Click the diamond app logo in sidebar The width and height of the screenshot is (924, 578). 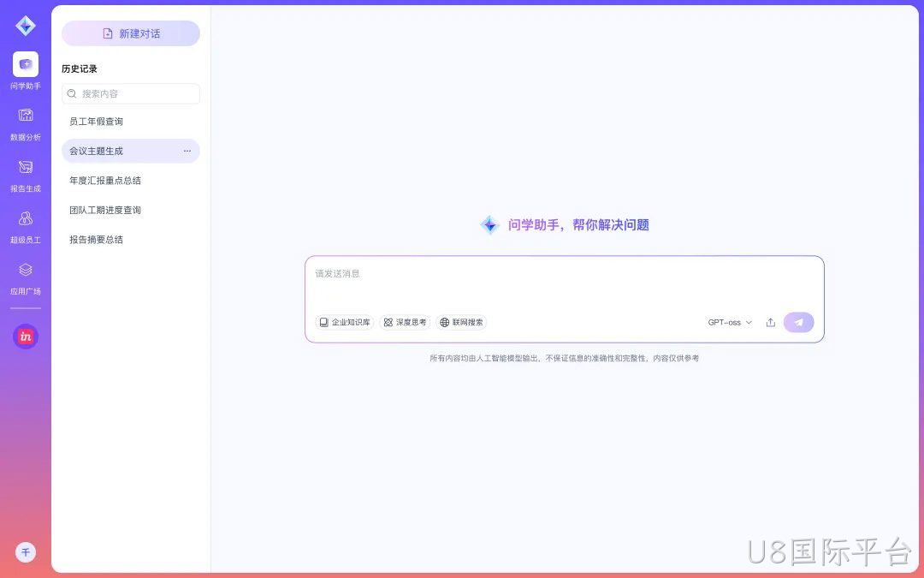(x=26, y=26)
